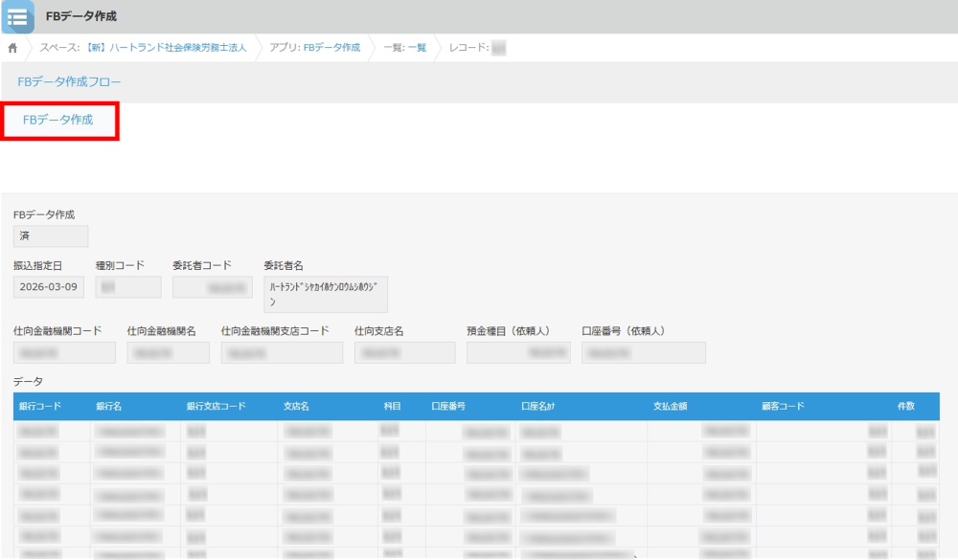Open the 【新】ハートランド社会保険労務士法人 space link
This screenshot has height=560, width=958.
tap(166, 48)
